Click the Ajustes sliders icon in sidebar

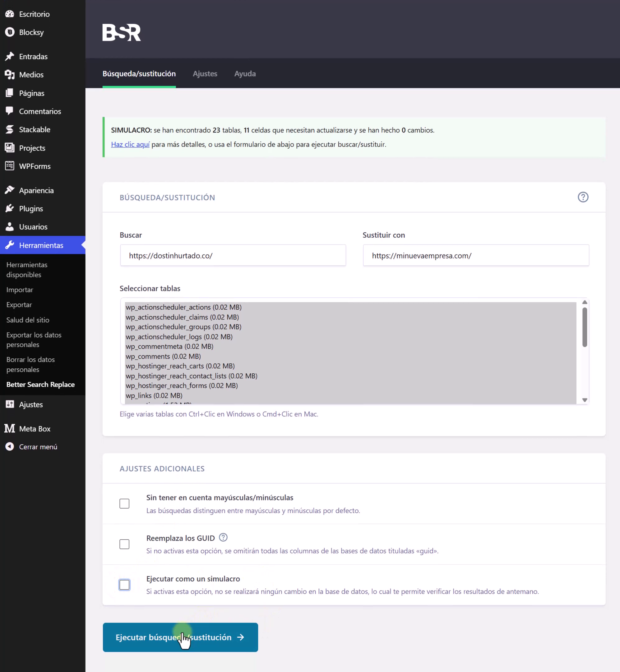point(10,404)
